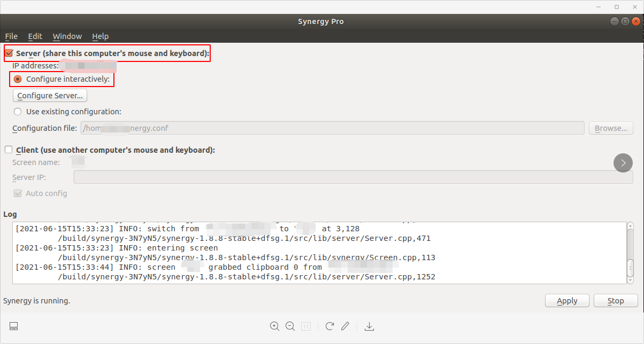
Task: Maximize the Synergy Pro window
Action: click(x=625, y=21)
